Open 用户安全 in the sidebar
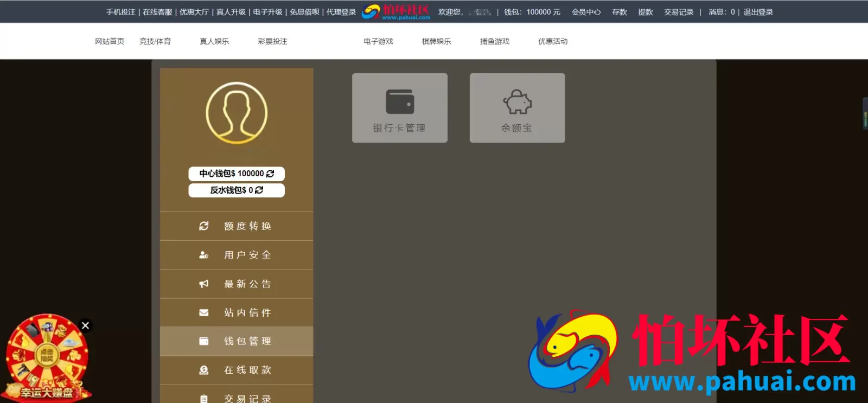The height and width of the screenshot is (403, 868). pos(237,255)
